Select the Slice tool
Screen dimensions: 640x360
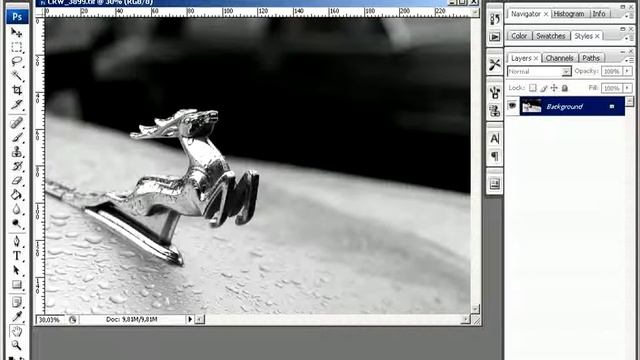16,104
